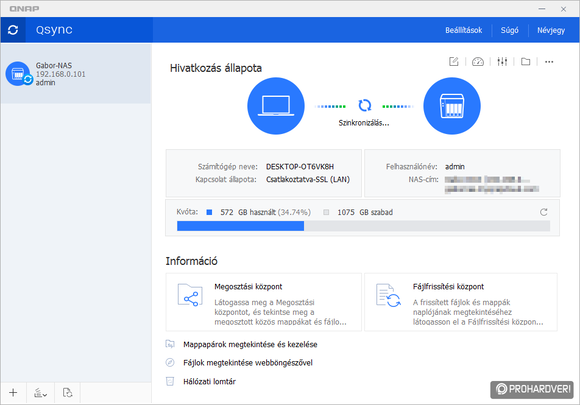Click the gray free-space legend square
The height and width of the screenshot is (405, 580).
click(326, 212)
